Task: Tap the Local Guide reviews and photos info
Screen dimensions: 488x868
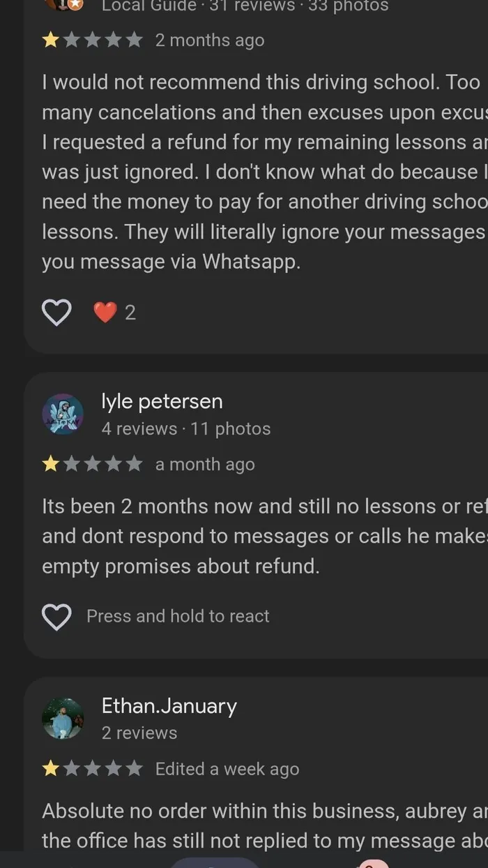Action: pyautogui.click(x=244, y=6)
